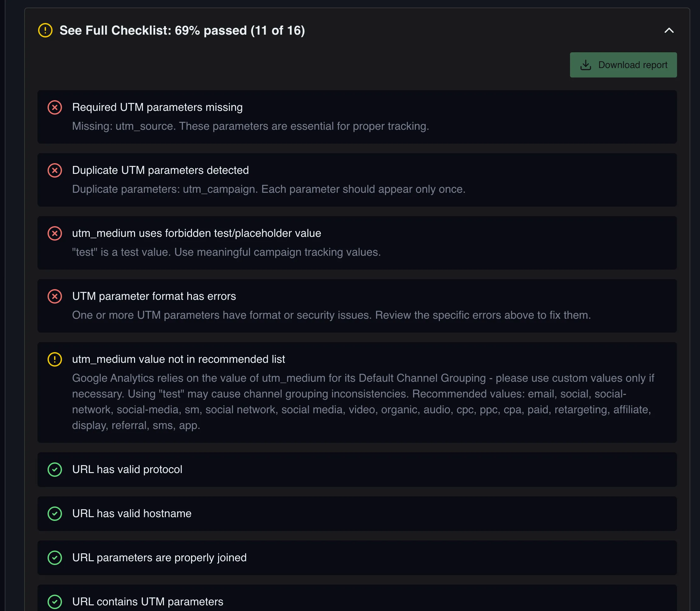Viewport: 700px width, 611px height.
Task: Click green check for URL contains UTM parameters
Action: (x=54, y=602)
